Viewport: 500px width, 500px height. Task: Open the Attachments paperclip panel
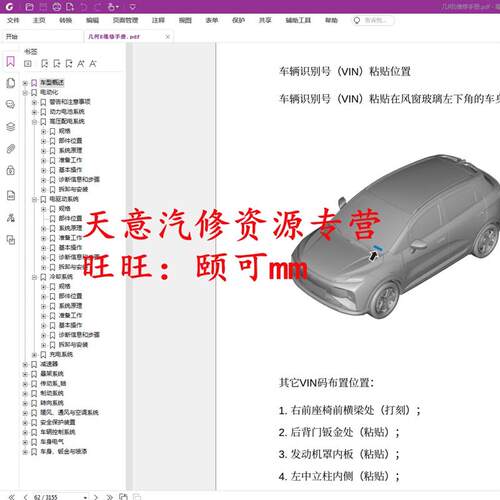tap(11, 149)
